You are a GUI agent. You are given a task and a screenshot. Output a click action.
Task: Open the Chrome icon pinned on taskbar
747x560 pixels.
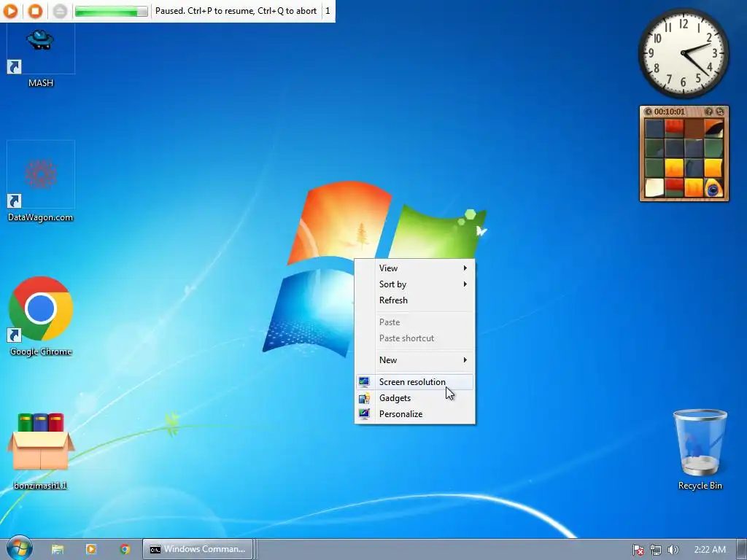pos(125,549)
